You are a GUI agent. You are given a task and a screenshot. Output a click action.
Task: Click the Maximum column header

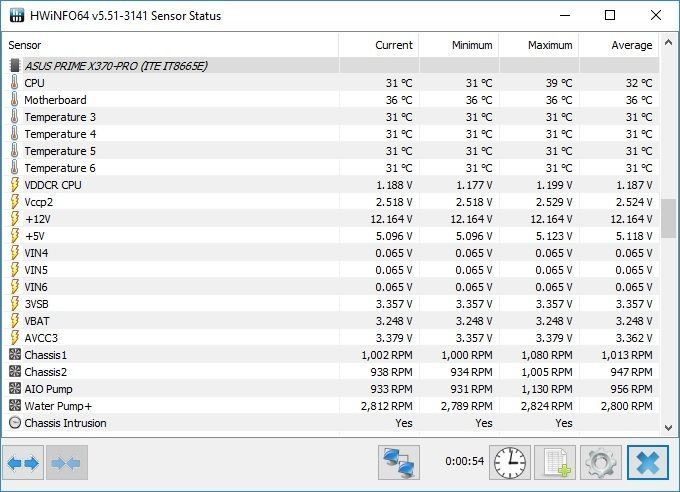[539, 45]
